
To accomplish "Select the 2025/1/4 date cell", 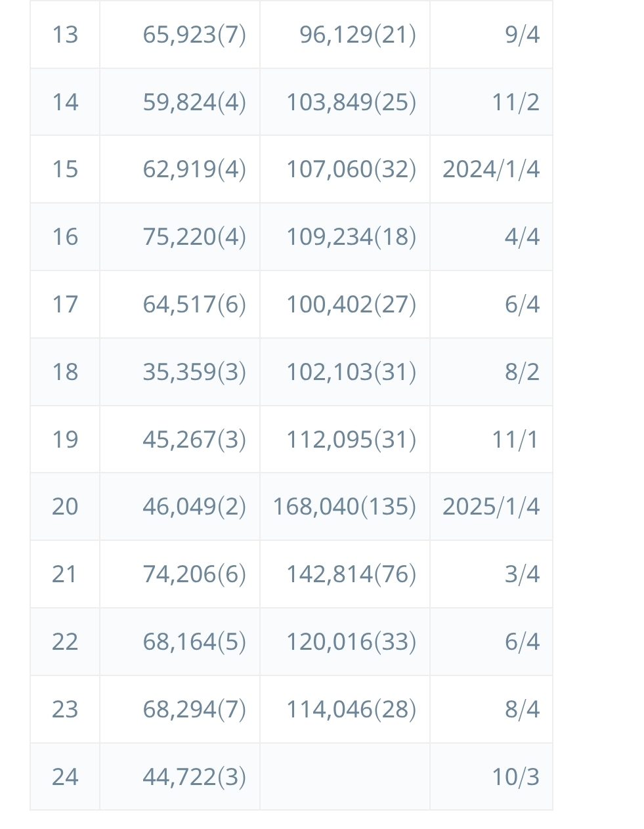I will pos(490,507).
